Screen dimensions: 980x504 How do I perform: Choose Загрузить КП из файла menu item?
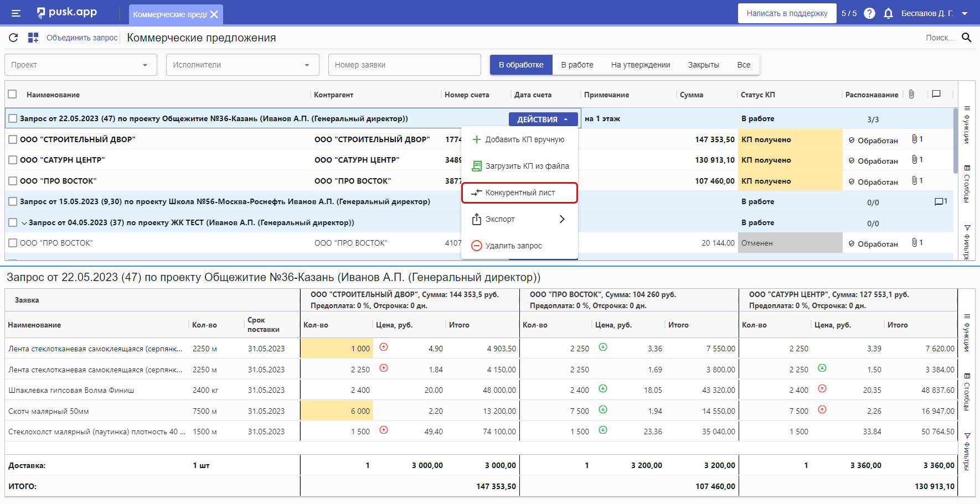[519, 166]
